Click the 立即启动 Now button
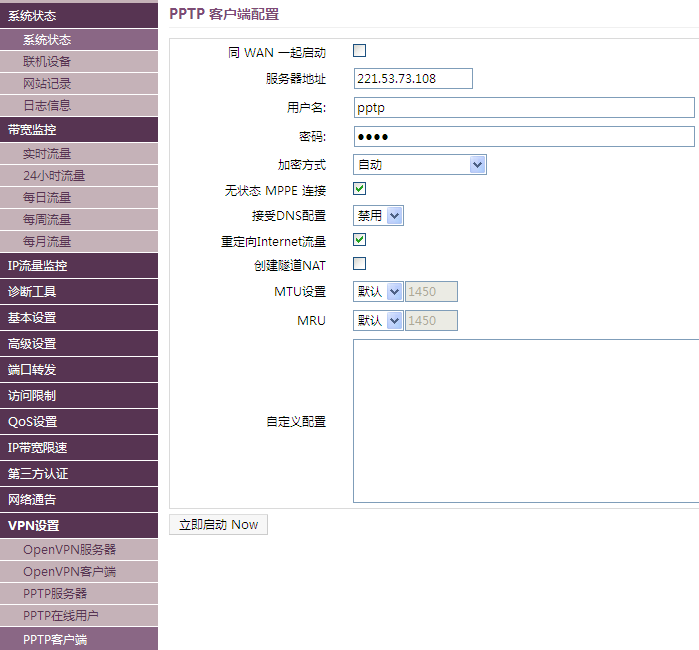Image resolution: width=699 pixels, height=650 pixels. pos(218,525)
